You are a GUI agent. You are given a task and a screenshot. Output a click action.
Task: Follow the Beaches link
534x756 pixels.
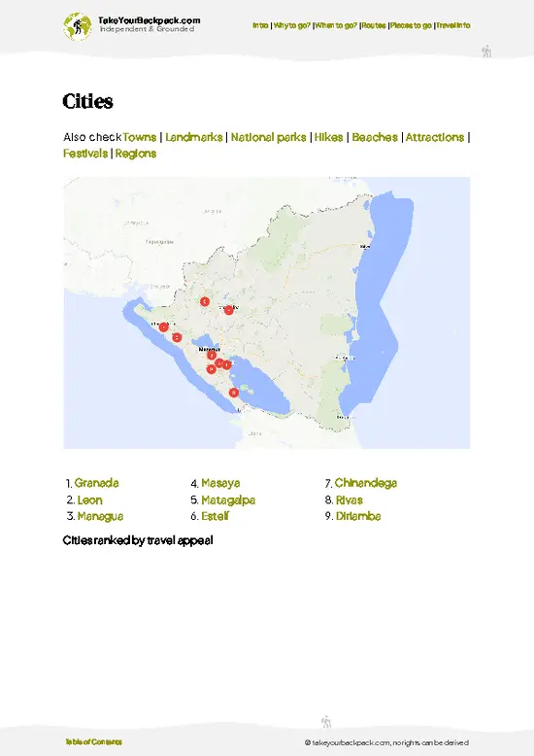pos(375,137)
